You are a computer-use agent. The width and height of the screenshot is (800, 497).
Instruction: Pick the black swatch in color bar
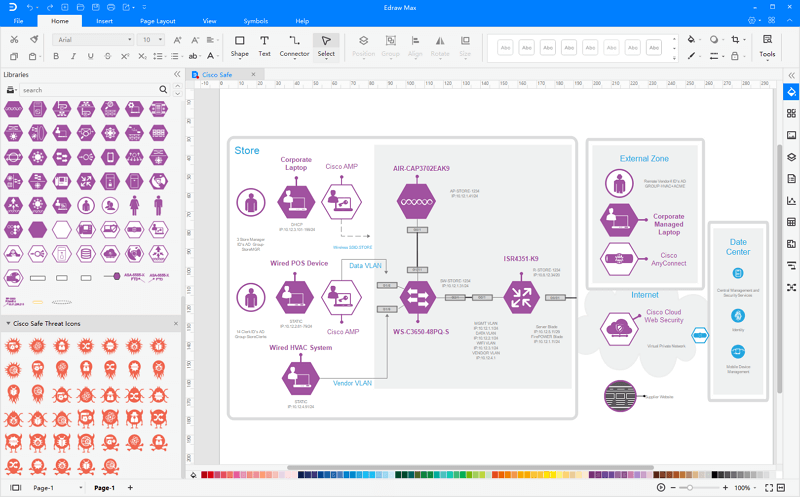(x=715, y=475)
